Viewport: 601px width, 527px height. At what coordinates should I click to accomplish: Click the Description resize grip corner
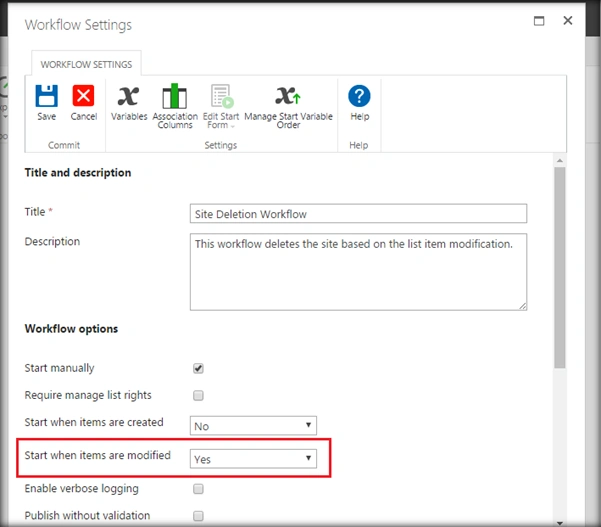coord(523,306)
